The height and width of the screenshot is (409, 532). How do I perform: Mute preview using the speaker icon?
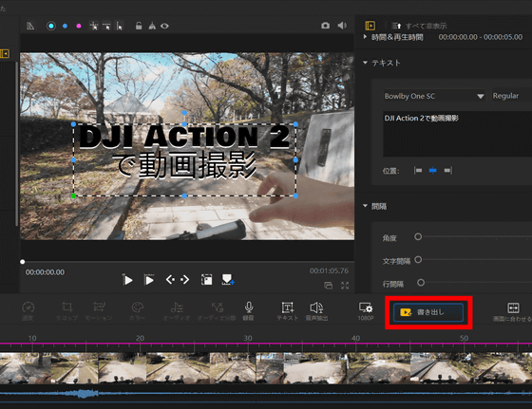342,26
